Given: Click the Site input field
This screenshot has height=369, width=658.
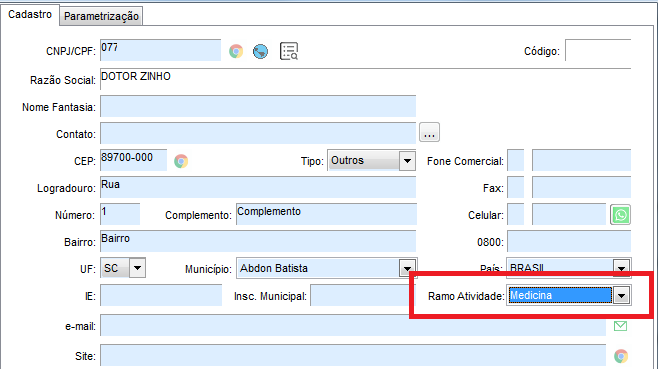Looking at the screenshot, I should 353,356.
